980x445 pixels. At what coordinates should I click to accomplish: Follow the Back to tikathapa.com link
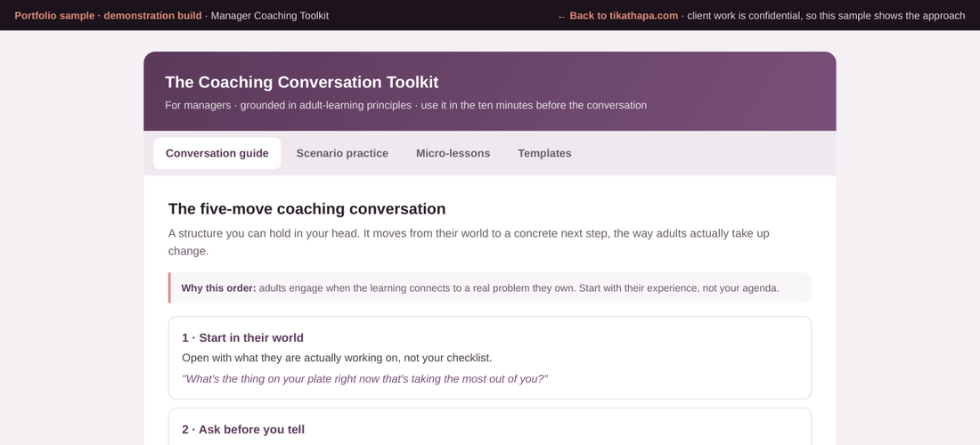tap(617, 16)
